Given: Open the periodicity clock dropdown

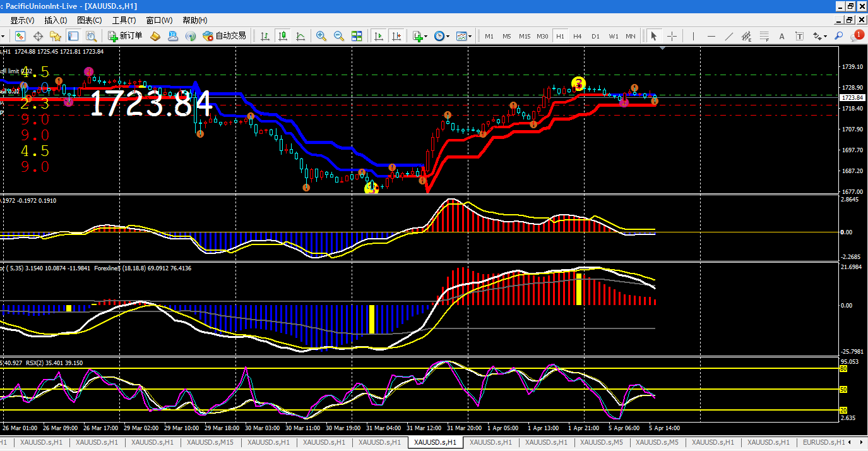Looking at the screenshot, I should pyautogui.click(x=442, y=36).
